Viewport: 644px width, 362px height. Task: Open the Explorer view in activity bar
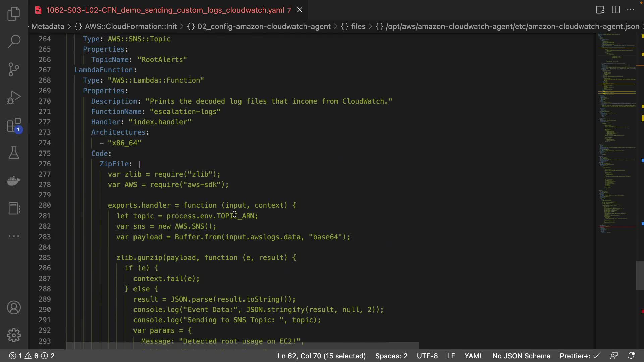[x=14, y=14]
